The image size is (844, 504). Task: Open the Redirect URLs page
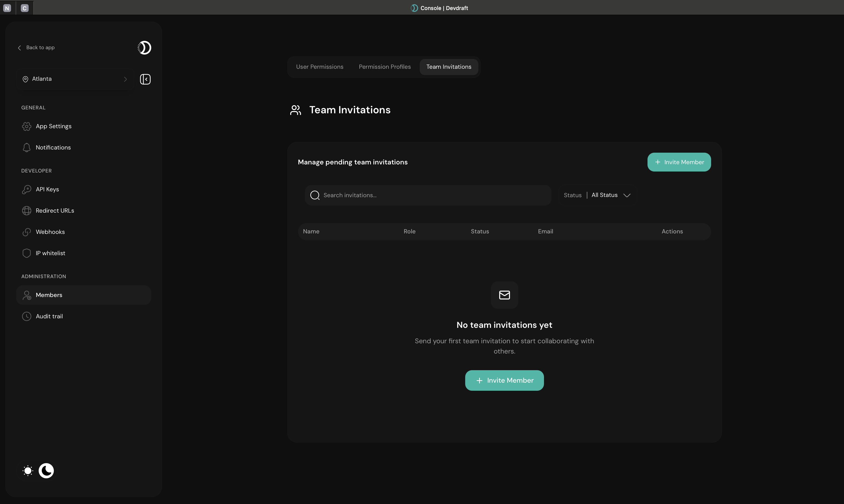point(55,211)
